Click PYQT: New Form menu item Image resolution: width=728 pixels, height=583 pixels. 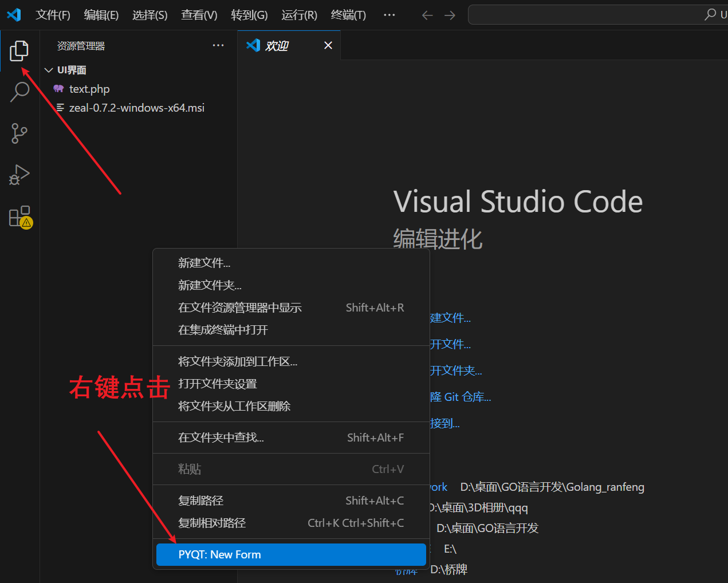(x=291, y=554)
